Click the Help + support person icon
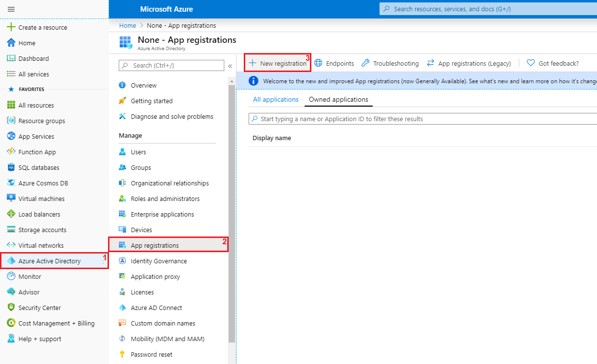The height and width of the screenshot is (364, 597). click(11, 339)
